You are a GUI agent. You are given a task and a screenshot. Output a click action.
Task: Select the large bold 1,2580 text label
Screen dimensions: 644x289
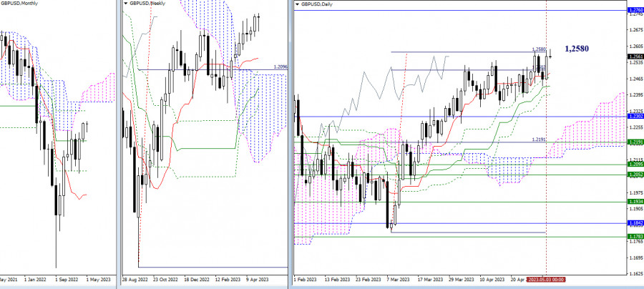(x=577, y=49)
